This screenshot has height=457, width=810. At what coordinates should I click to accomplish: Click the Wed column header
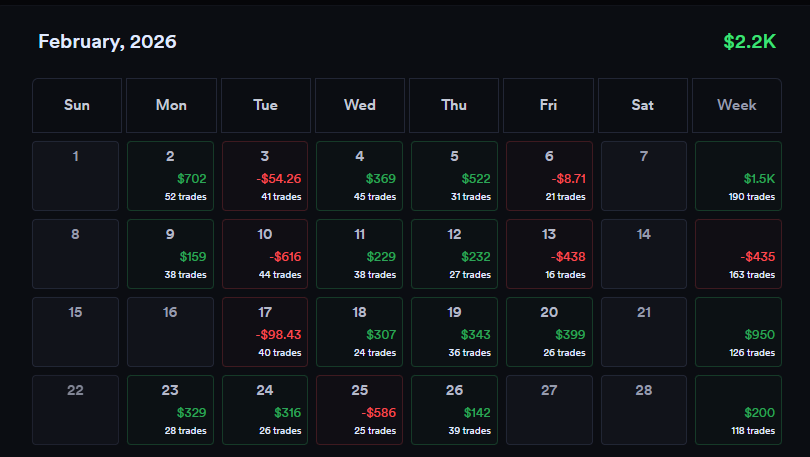(360, 105)
